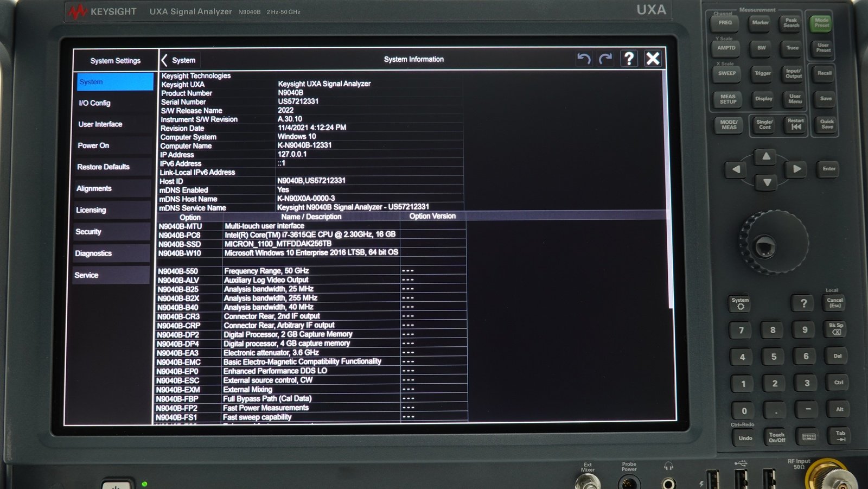Click the AMPTD hardware key
Viewport: 868px width, 489px height.
point(726,48)
